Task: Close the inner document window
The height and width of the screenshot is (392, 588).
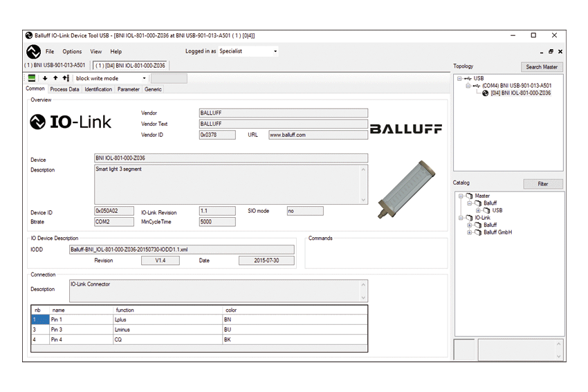Action: click(x=560, y=51)
